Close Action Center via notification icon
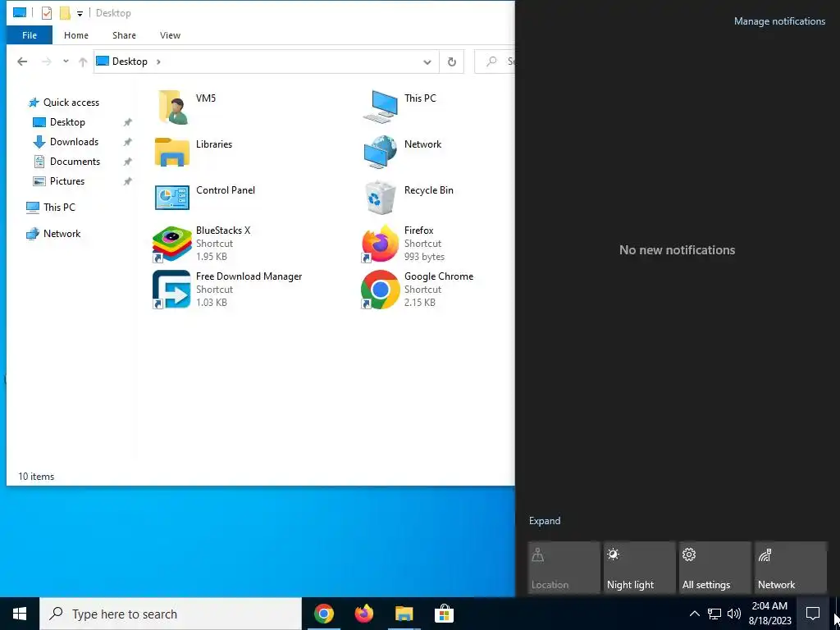This screenshot has height=630, width=840. point(813,614)
